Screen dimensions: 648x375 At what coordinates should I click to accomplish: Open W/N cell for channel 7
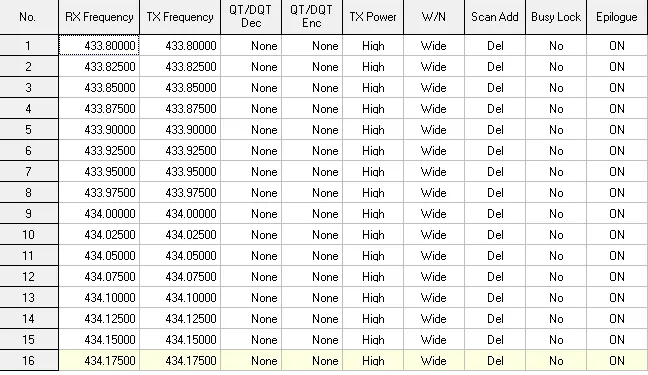(x=434, y=172)
